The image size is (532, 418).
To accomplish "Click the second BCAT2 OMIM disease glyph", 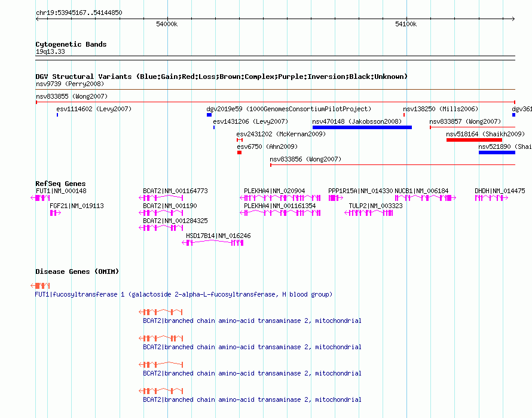I will coord(161,338).
